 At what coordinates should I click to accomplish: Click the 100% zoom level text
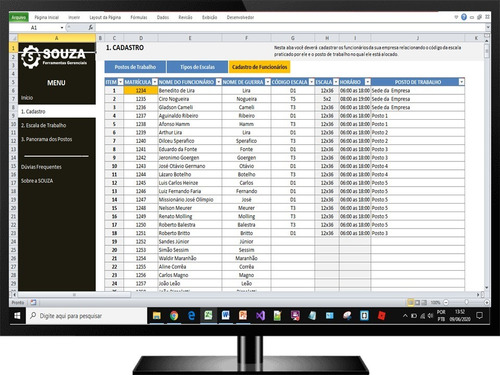(x=435, y=302)
